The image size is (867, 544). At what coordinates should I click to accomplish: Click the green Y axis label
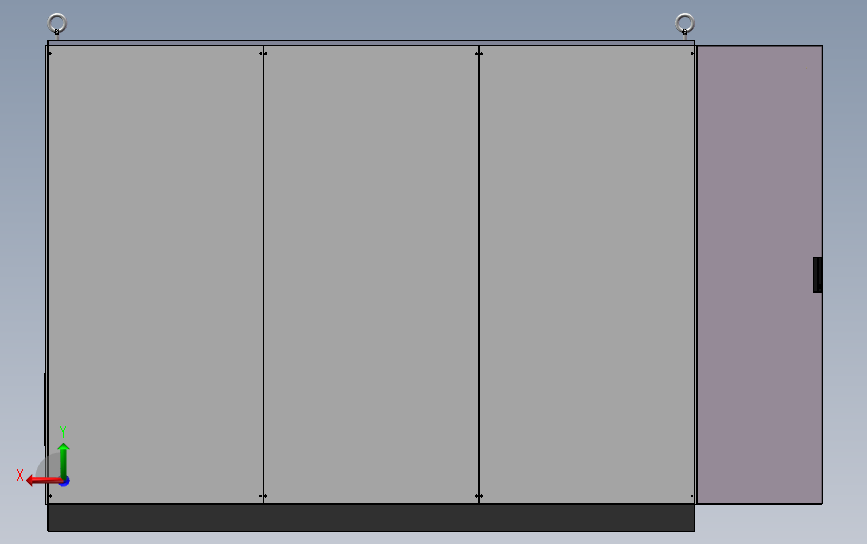63,432
